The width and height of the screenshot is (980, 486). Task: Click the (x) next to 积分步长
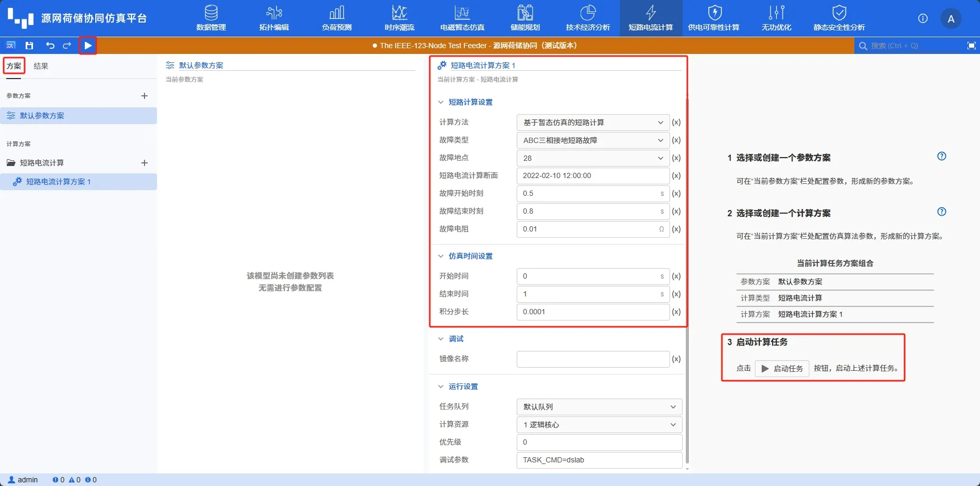[676, 312]
